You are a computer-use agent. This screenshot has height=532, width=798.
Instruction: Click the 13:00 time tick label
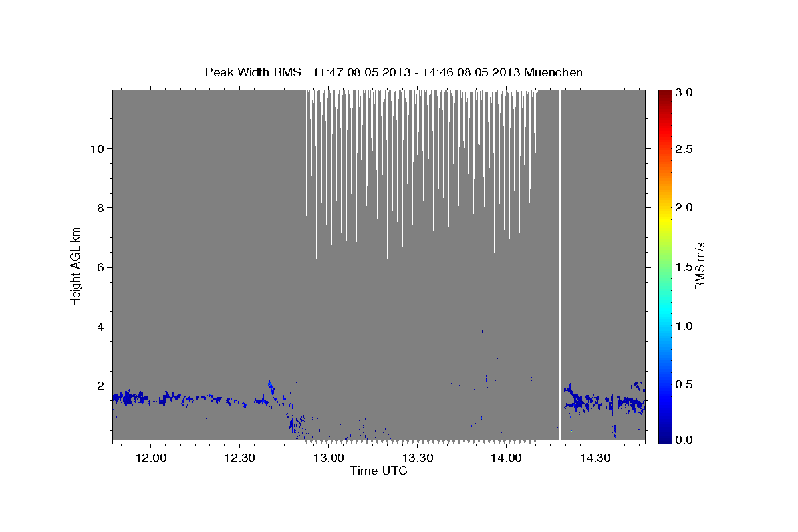click(328, 458)
